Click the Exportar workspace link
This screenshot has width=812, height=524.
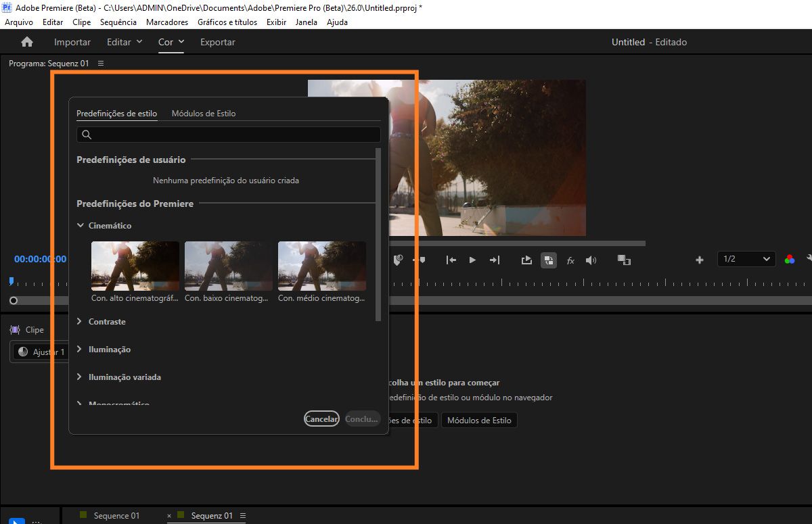(217, 41)
